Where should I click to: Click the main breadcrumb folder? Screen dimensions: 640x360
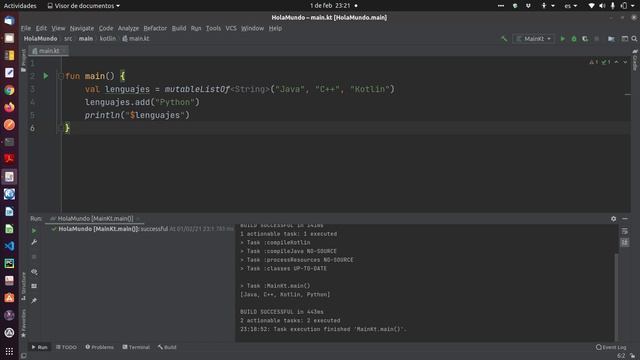pos(86,39)
